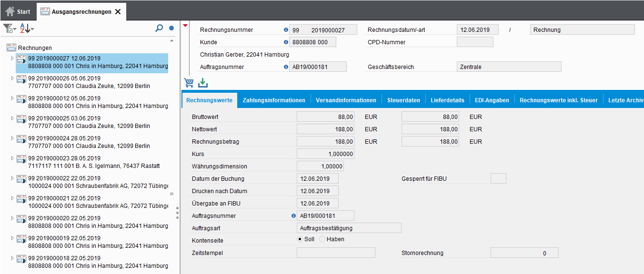The height and width of the screenshot is (274, 644).
Task: Click the shopping cart icon above the tabs
Action: [189, 82]
